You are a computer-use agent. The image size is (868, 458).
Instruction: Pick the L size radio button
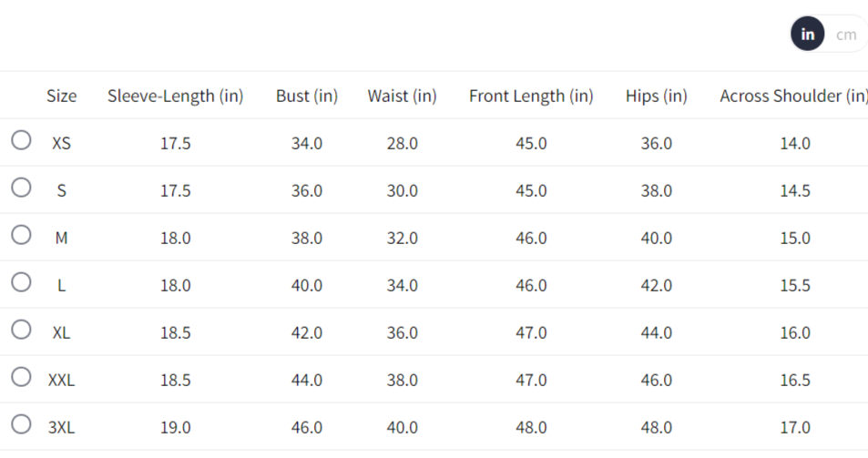click(x=22, y=282)
